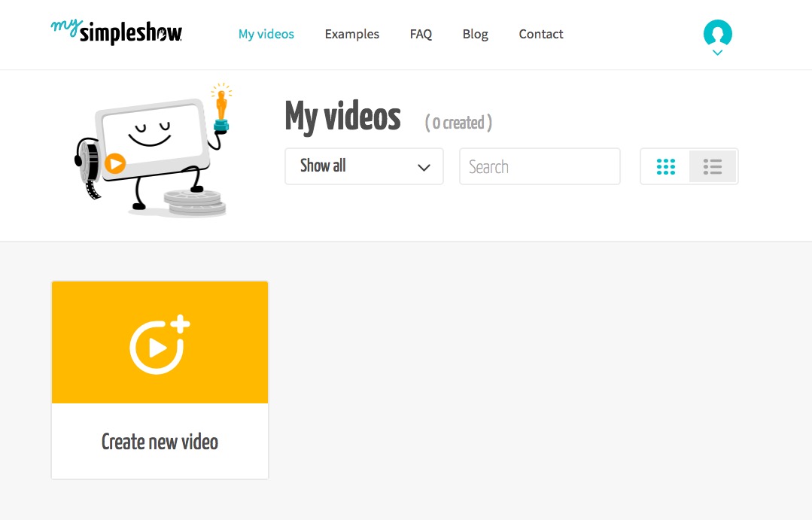Open the Examples page
This screenshot has width=812, height=520.
(x=351, y=34)
